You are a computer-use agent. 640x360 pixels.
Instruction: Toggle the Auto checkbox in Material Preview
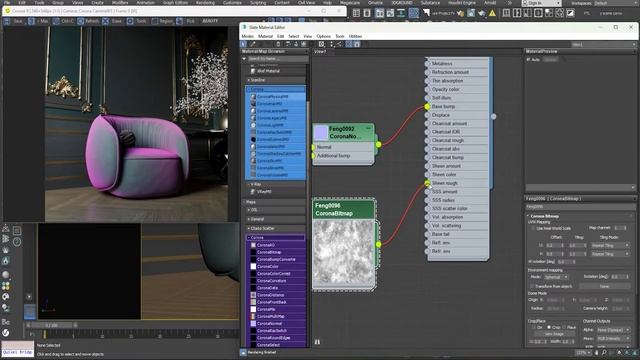528,60
